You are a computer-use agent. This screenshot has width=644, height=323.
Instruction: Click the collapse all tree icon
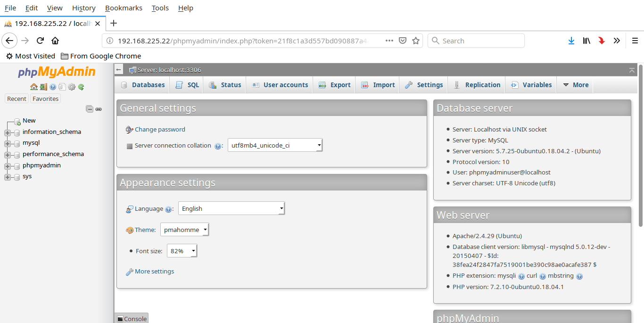pos(90,109)
